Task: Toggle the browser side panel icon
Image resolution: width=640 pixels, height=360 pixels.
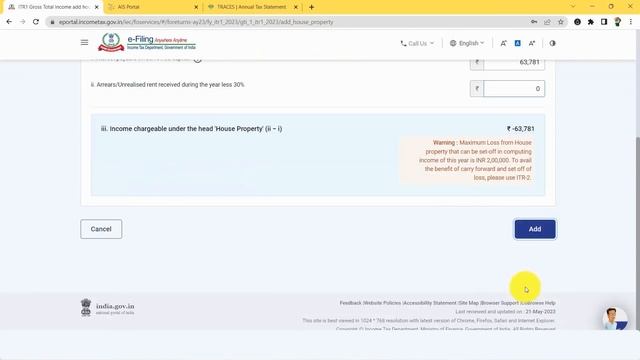Action: pos(604,22)
